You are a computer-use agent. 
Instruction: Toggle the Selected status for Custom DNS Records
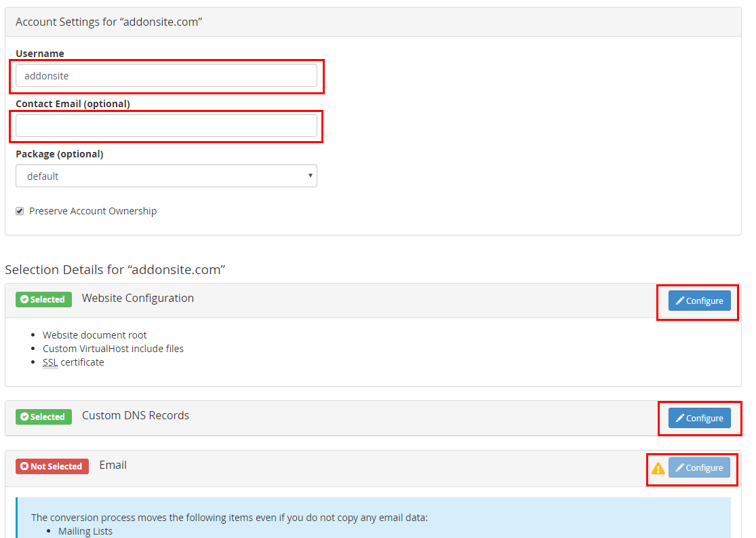[x=43, y=417]
